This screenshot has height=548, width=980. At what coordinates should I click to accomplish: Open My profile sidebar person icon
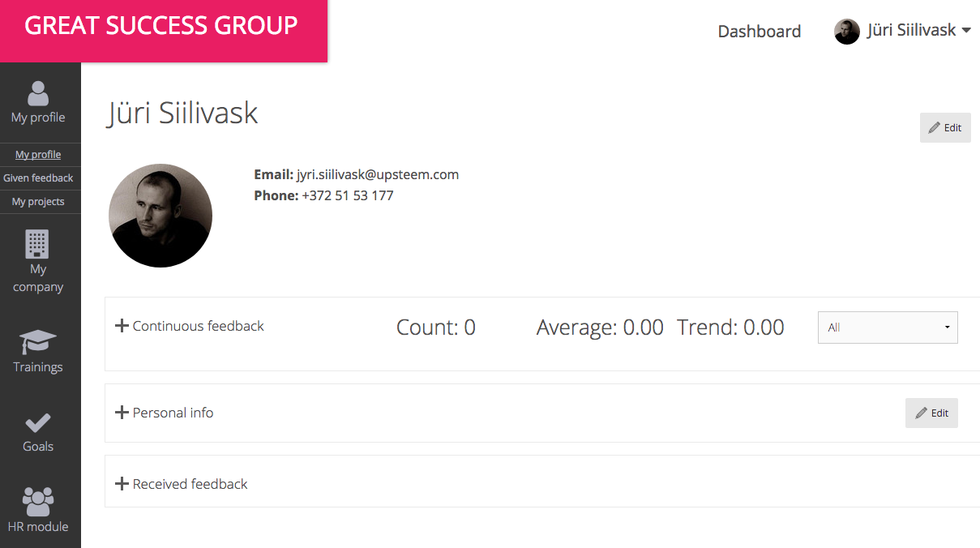tap(38, 93)
